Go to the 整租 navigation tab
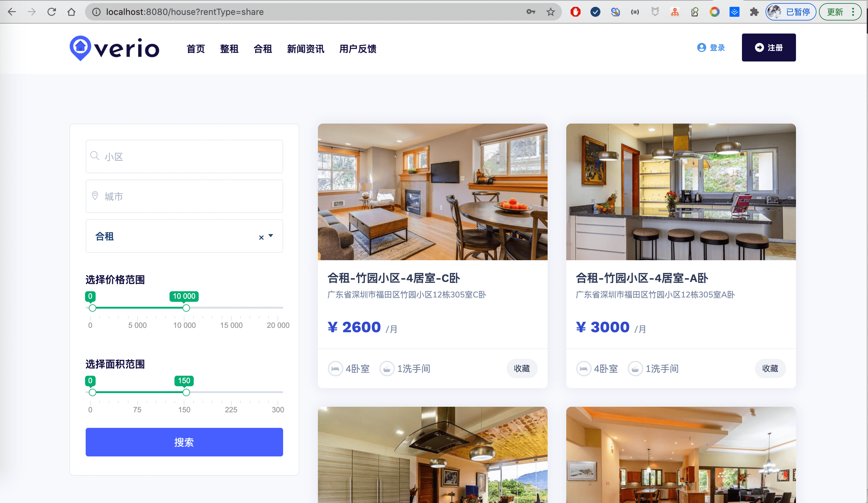 (x=229, y=48)
